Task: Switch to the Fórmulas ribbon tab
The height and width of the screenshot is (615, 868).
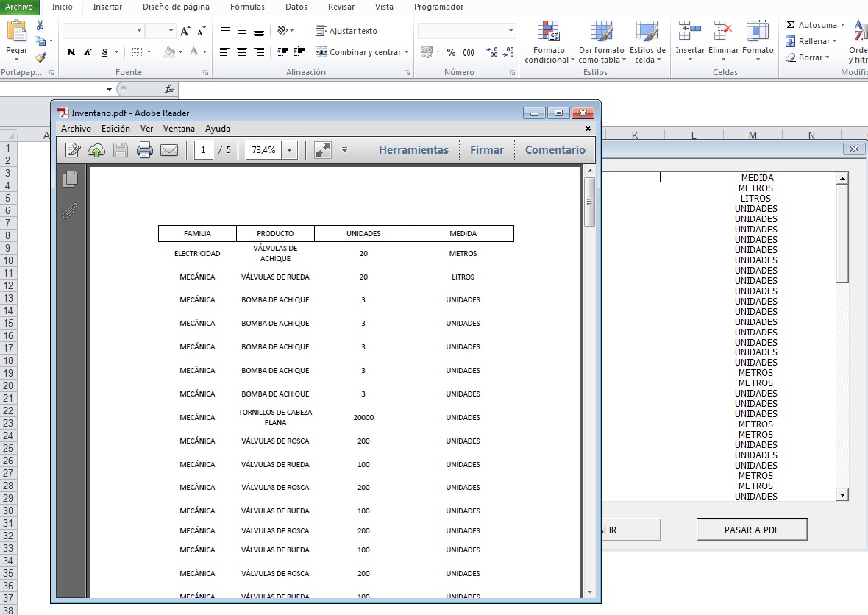Action: click(247, 7)
